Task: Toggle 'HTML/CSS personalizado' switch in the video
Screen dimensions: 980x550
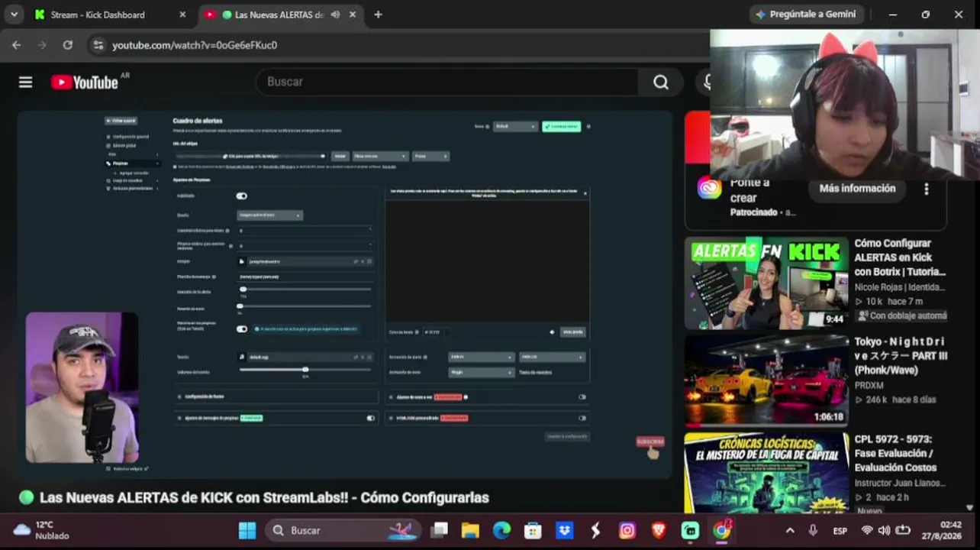Action: (582, 418)
